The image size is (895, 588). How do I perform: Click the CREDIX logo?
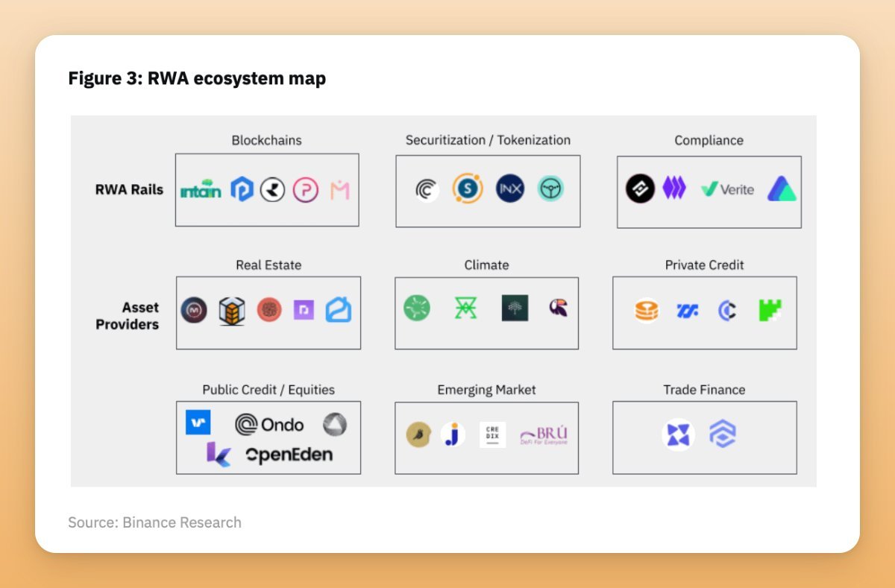pyautogui.click(x=492, y=434)
